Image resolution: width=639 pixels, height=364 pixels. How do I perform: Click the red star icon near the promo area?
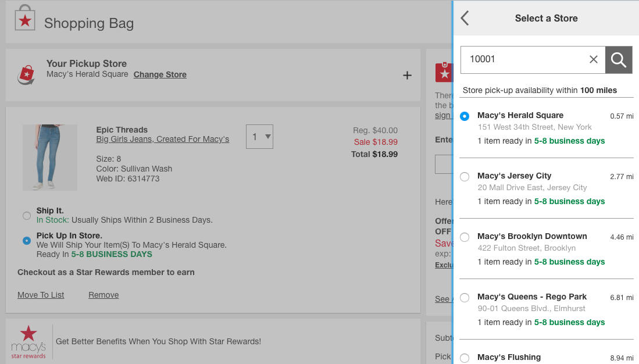point(444,72)
